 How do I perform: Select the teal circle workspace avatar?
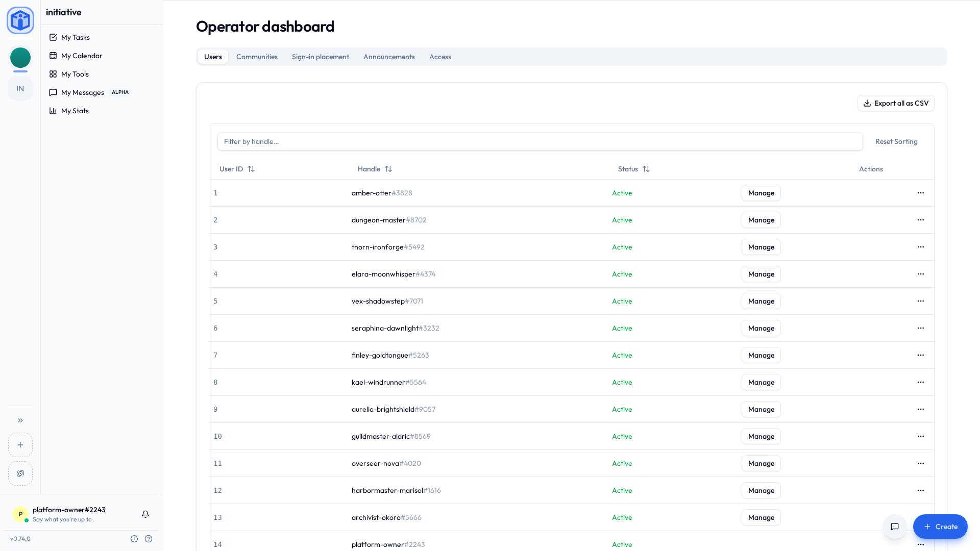[20, 58]
